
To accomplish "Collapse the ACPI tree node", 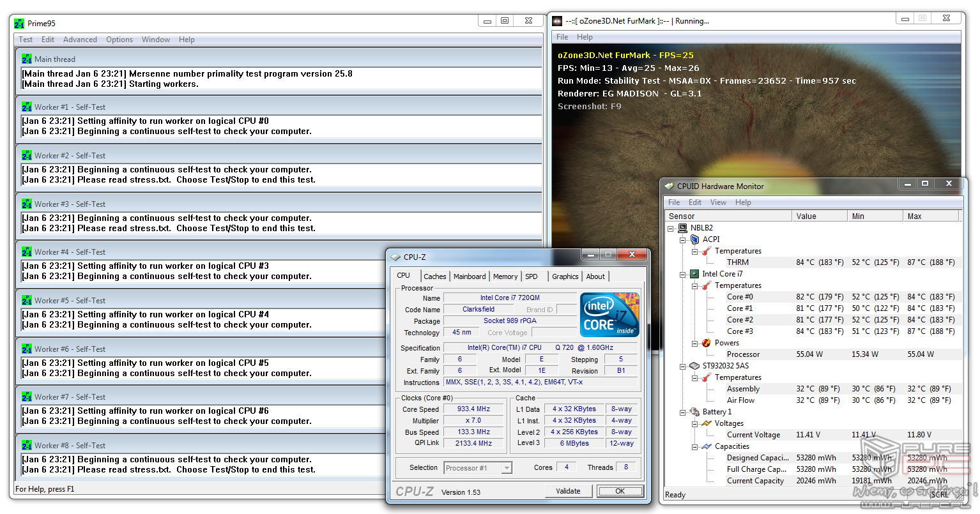I will (683, 239).
